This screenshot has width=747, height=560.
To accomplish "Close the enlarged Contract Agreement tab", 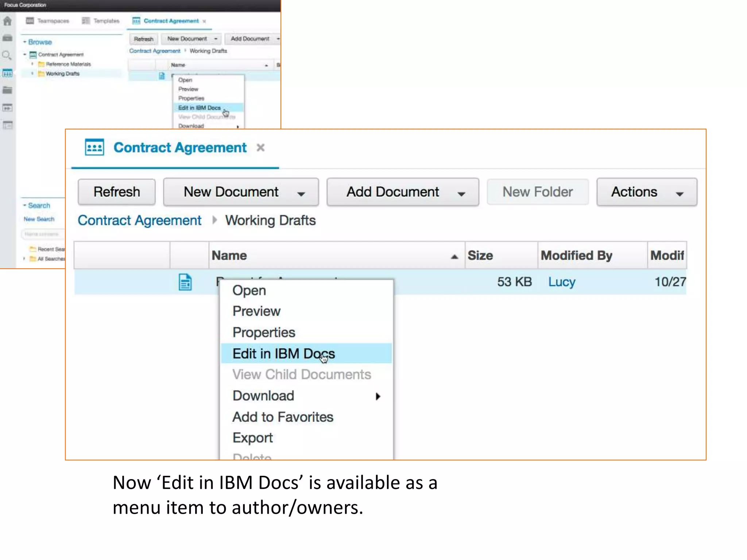I will coord(260,148).
